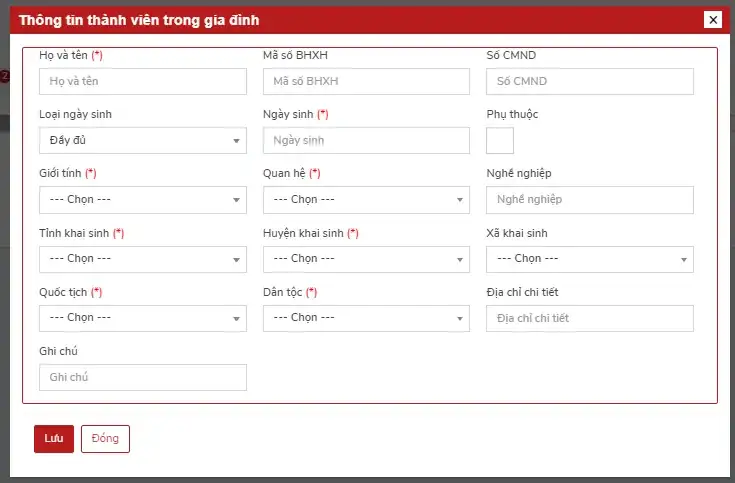Click the Họ và tên field label

pos(71,55)
